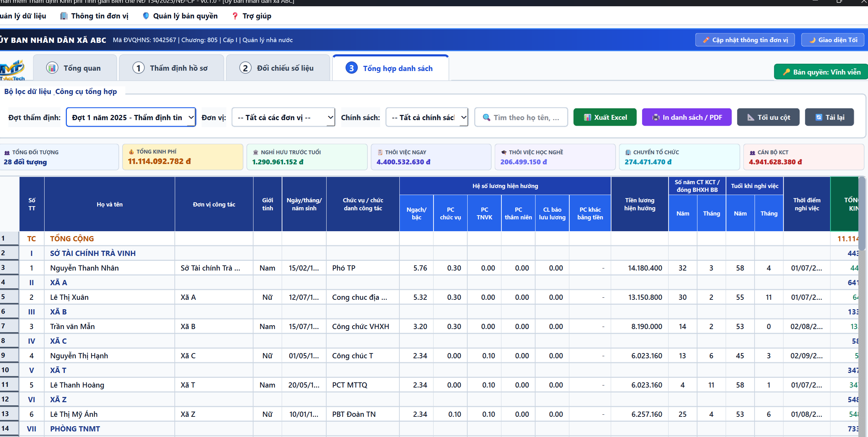Image resolution: width=868 pixels, height=437 pixels.
Task: Click the T-AccTech logo
Action: (13, 70)
